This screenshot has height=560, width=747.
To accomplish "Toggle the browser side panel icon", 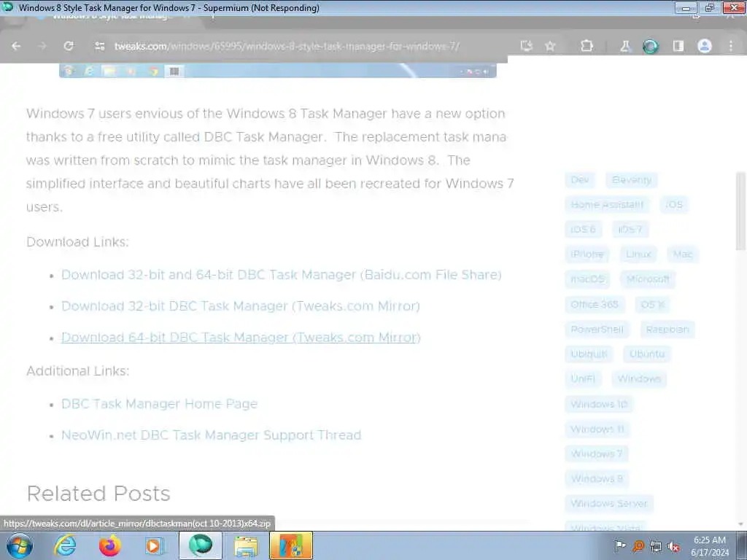I will [x=678, y=46].
